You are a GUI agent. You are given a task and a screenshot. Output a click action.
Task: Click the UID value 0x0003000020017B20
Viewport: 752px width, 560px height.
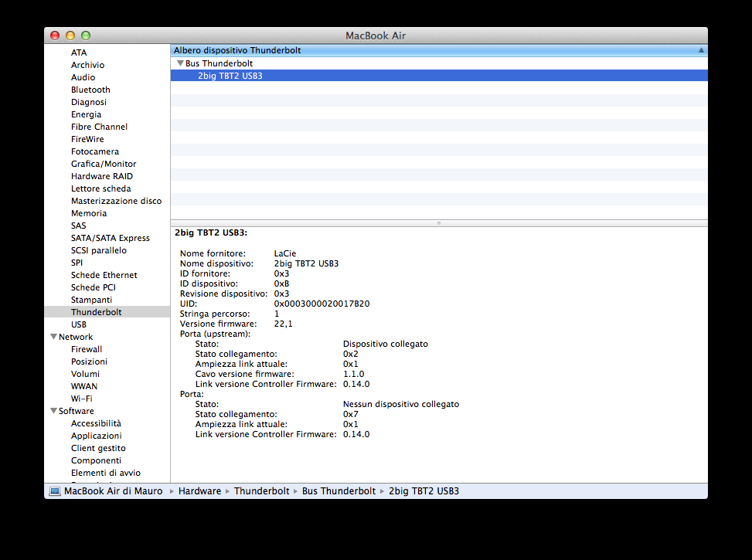click(x=322, y=304)
